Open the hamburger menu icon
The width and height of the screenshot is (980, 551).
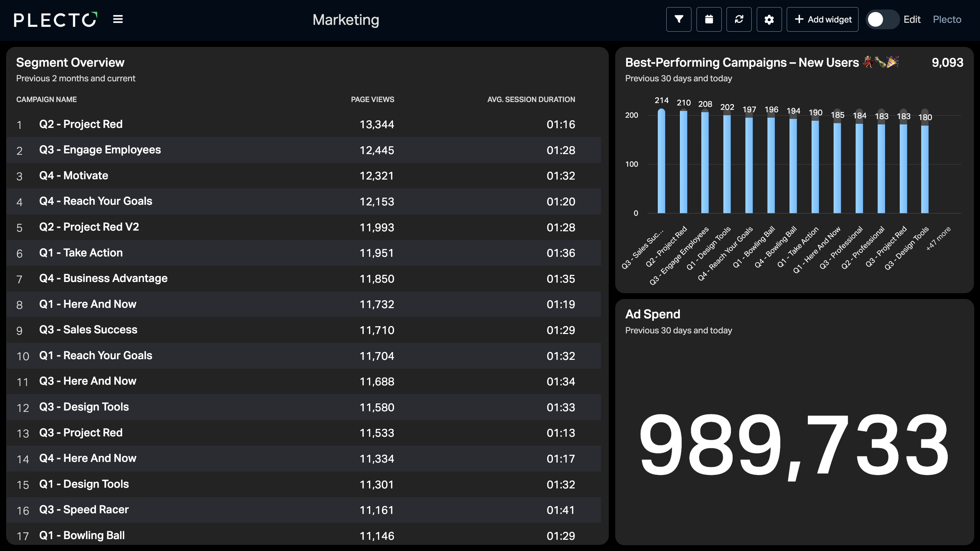pyautogui.click(x=118, y=19)
